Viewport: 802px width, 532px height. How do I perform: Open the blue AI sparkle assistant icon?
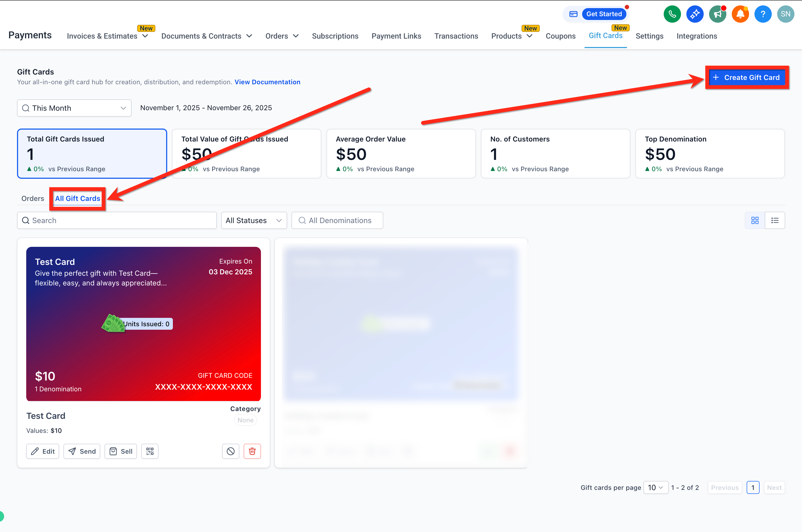(x=695, y=14)
